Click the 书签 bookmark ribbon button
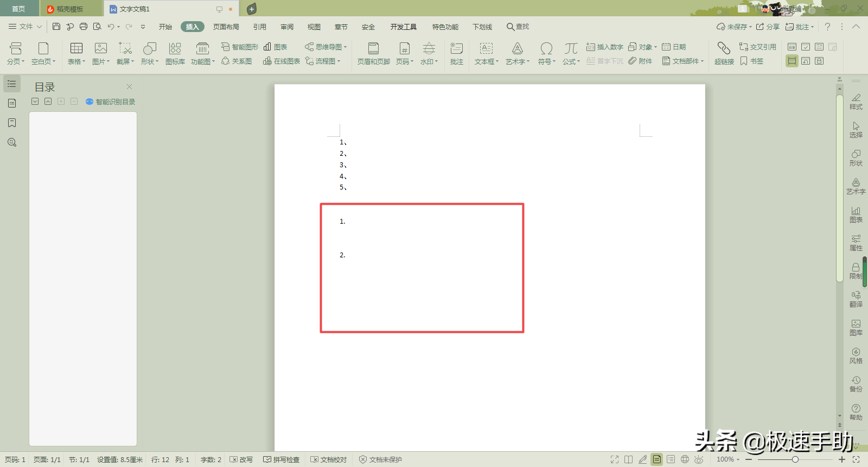Screen dimensions: 868x467 tap(751, 61)
